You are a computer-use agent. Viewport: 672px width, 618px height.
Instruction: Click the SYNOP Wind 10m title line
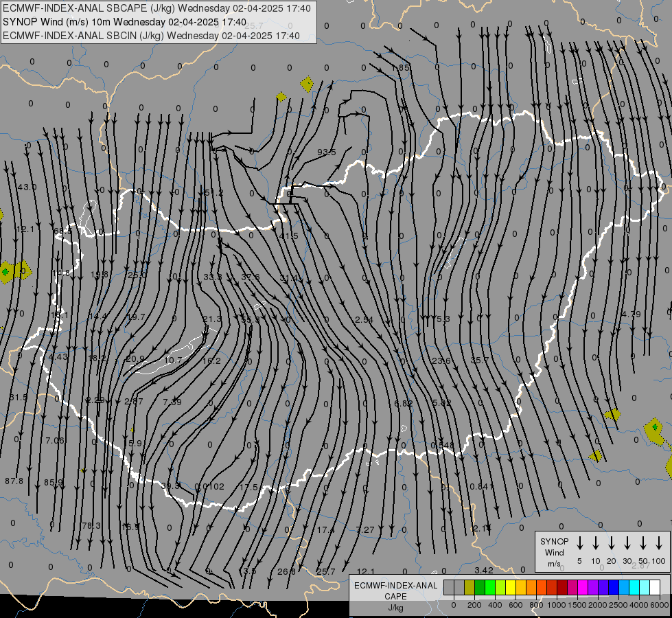click(124, 22)
